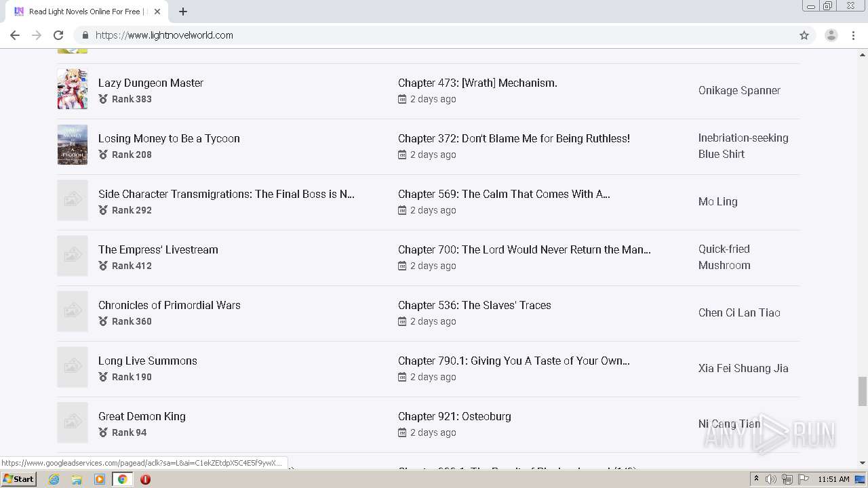868x488 pixels.
Task: Click calendar icon under Chapter 473
Action: (402, 99)
